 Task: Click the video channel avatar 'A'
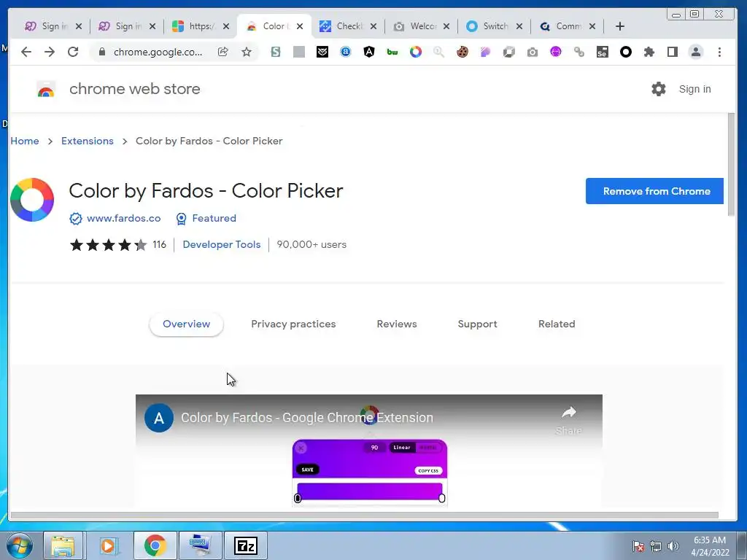tap(158, 418)
